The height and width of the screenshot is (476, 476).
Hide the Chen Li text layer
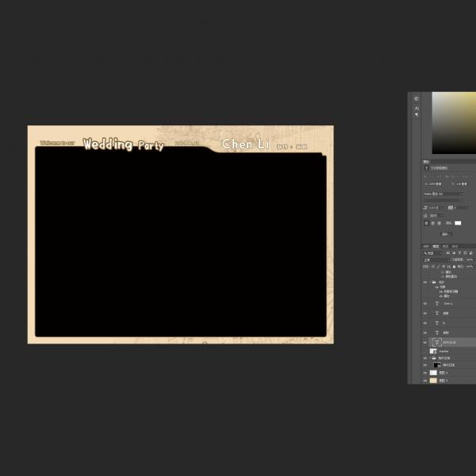(x=425, y=303)
